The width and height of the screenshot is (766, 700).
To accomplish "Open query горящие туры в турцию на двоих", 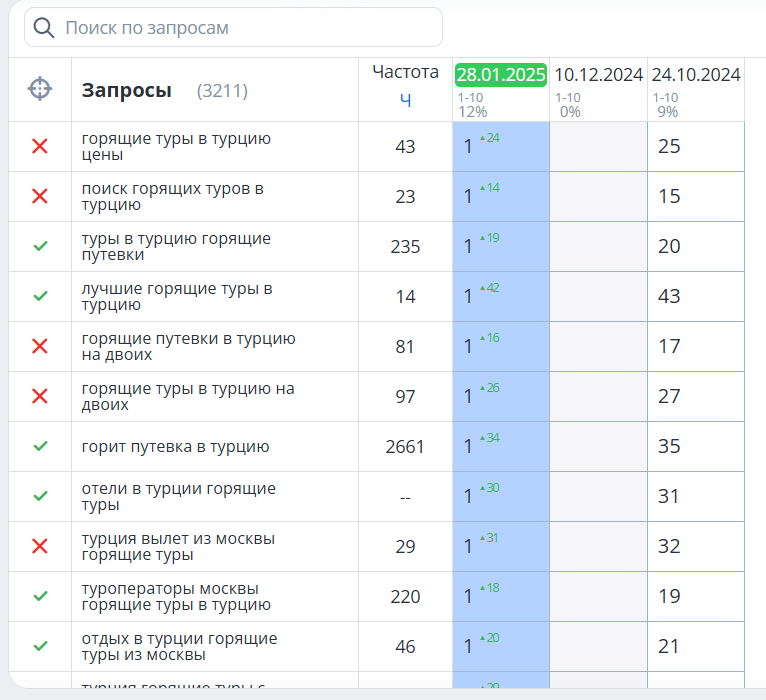I will [188, 396].
